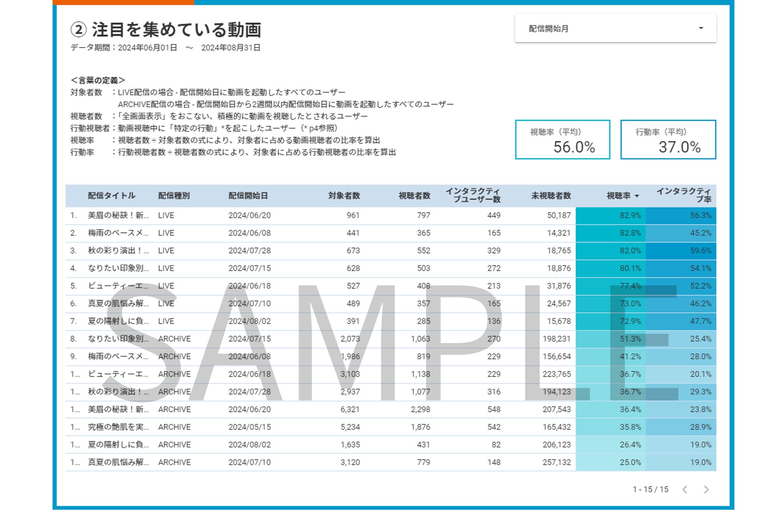This screenshot has height=532, width=781.
Task: Select the 行動率（平均）37.0% scorecard
Action: 668,140
